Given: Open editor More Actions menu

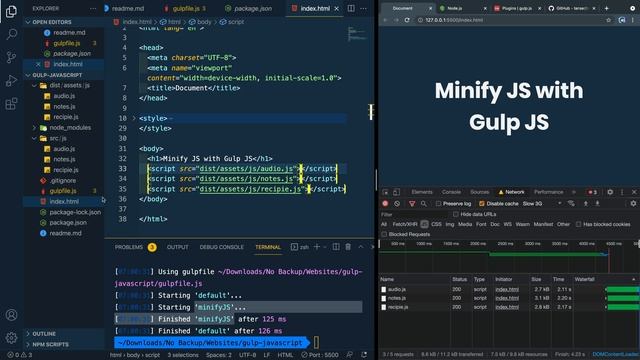Looking at the screenshot, I should coord(363,8).
